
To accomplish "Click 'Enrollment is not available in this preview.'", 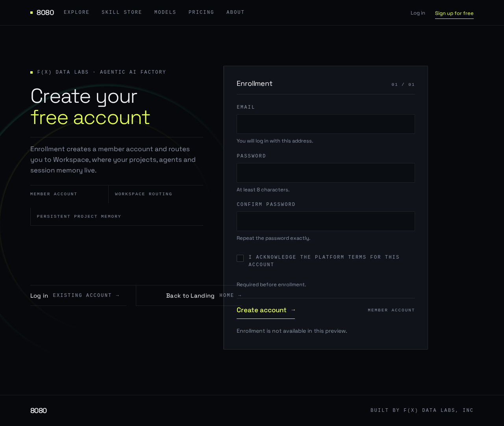I will [292, 331].
